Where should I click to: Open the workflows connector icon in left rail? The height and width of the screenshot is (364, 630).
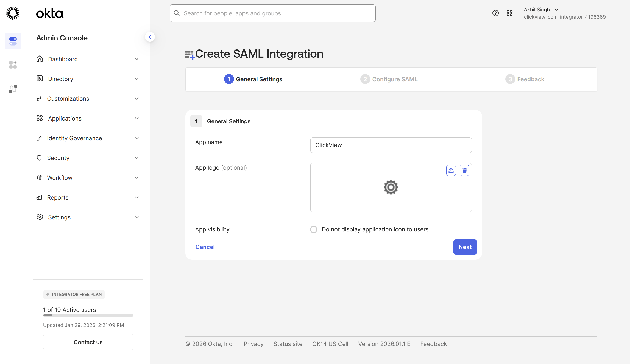point(13,89)
